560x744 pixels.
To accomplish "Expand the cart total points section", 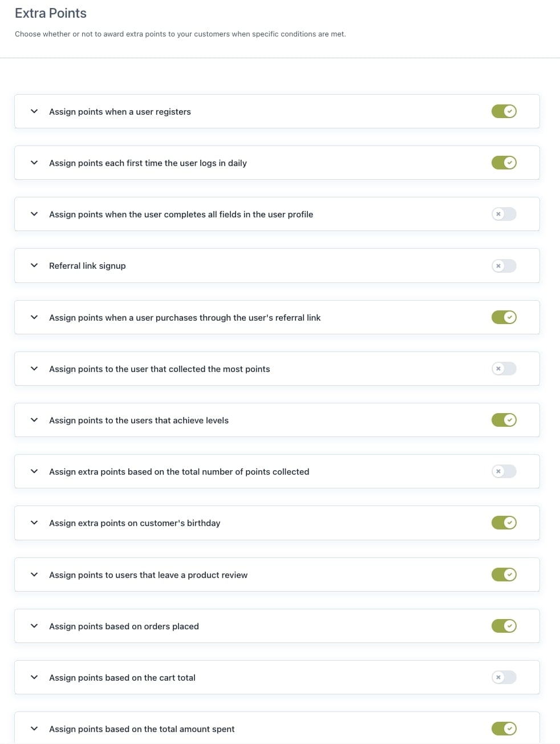I will (x=34, y=677).
